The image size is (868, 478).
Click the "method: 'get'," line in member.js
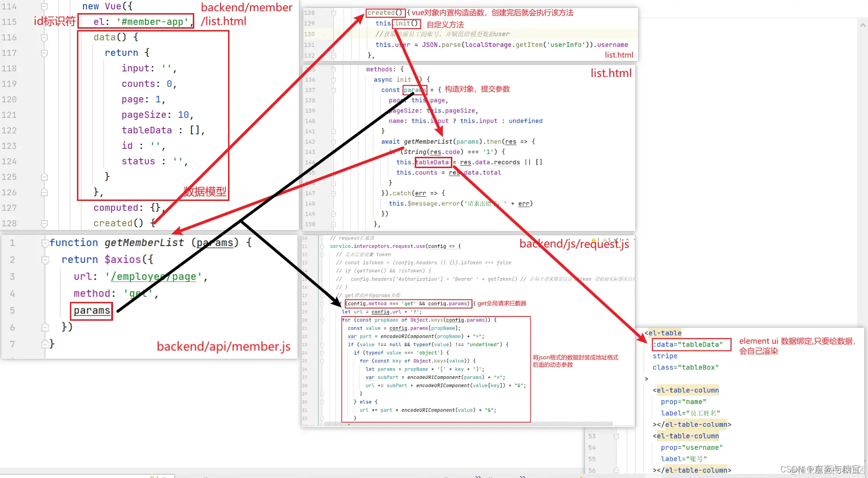[115, 293]
